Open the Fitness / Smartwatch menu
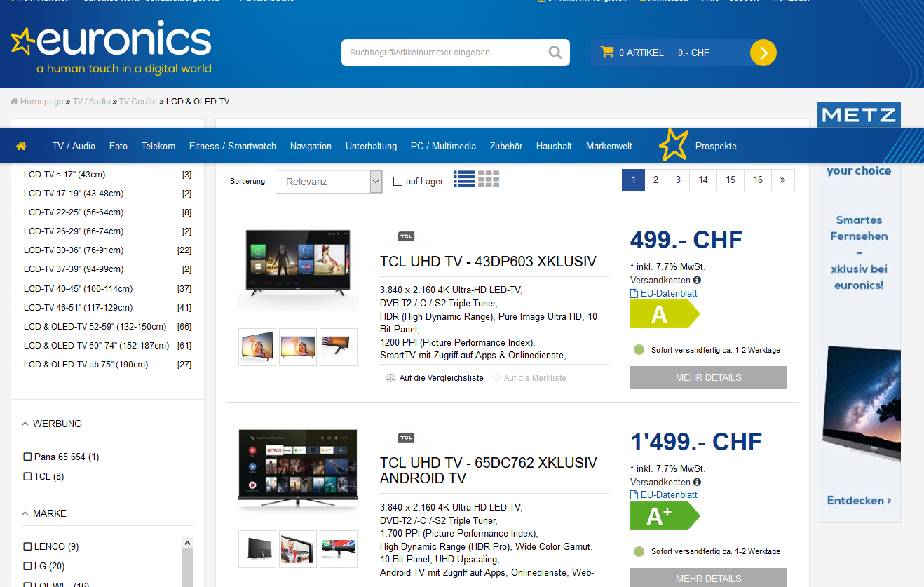Screen dimensions: 924x587 pyautogui.click(x=233, y=146)
